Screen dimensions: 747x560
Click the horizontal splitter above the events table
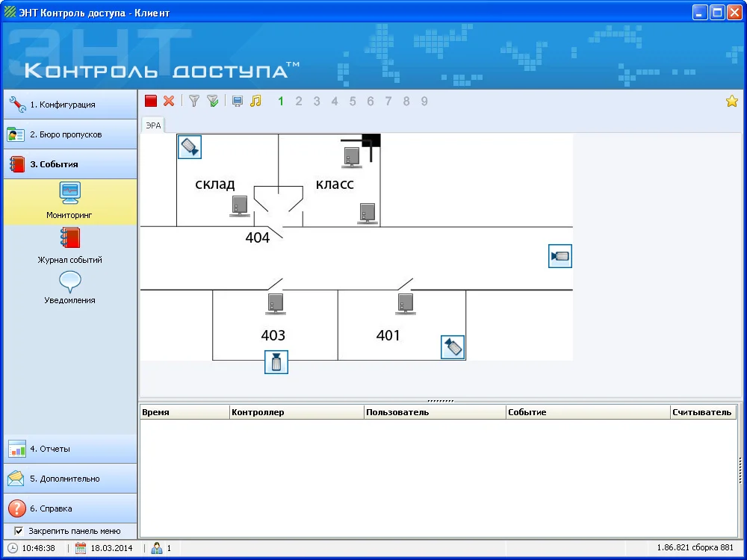440,401
